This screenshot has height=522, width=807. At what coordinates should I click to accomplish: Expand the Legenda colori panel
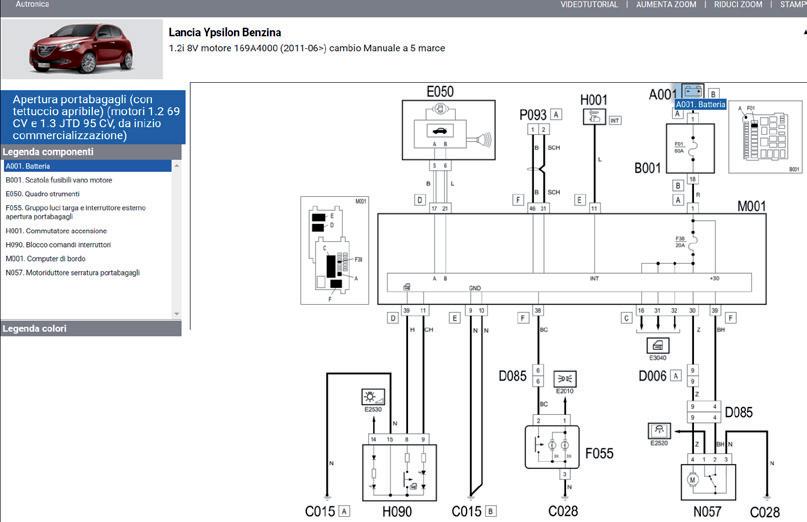coord(91,328)
